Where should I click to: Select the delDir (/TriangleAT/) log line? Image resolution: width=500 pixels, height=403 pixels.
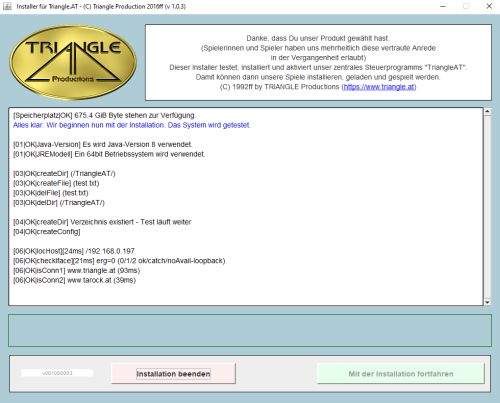pyautogui.click(x=59, y=202)
